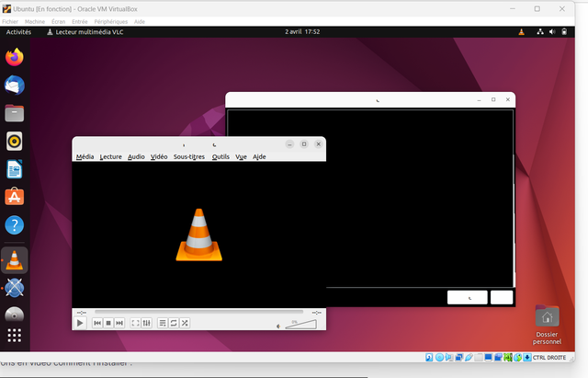Open Thunderbird mail from the dock
The height and width of the screenshot is (378, 588).
click(15, 86)
